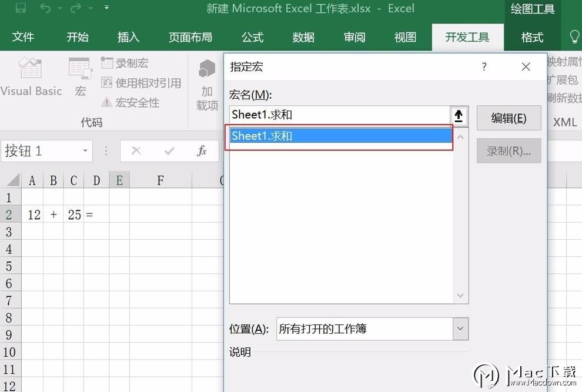Click cell C2 containing 25
The image size is (582, 392).
(x=74, y=215)
